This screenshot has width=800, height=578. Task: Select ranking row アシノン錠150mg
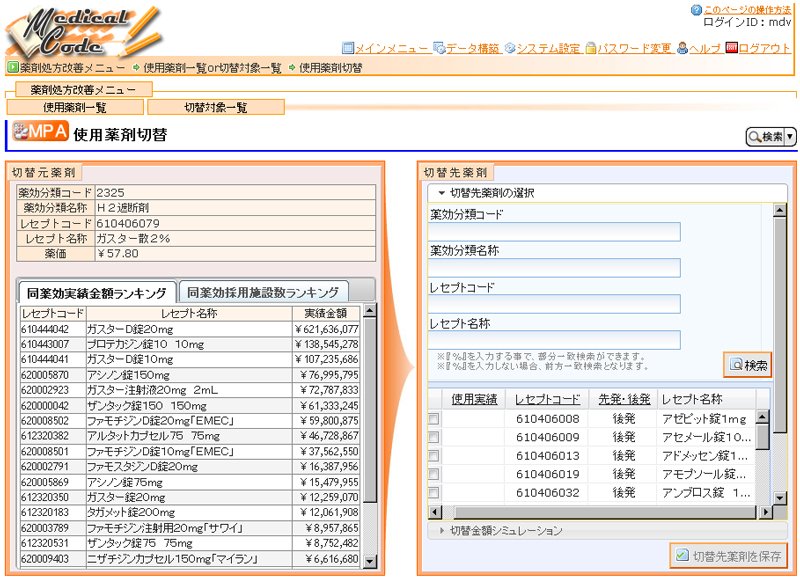pos(190,375)
